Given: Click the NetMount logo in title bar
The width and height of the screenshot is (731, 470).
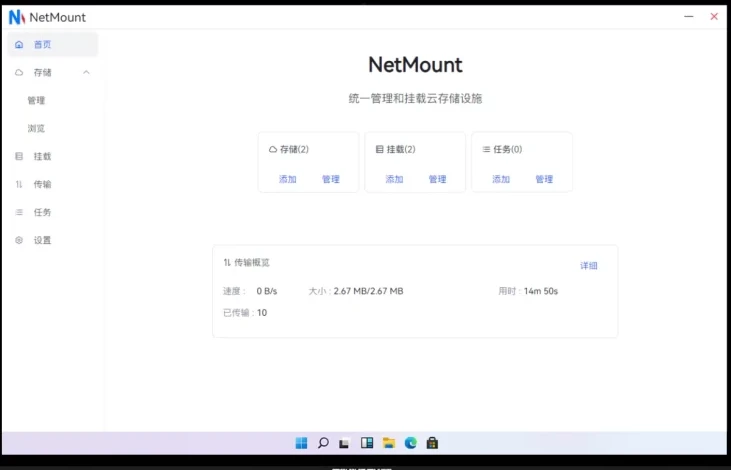Looking at the screenshot, I should (17, 17).
